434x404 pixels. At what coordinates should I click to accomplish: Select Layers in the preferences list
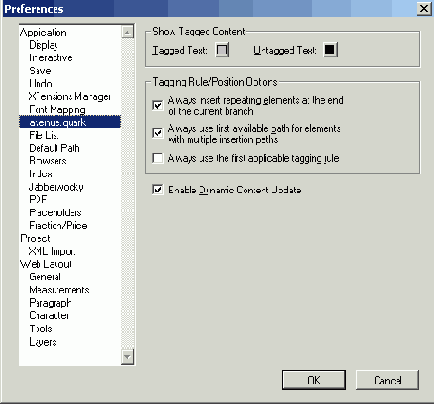[x=43, y=342]
